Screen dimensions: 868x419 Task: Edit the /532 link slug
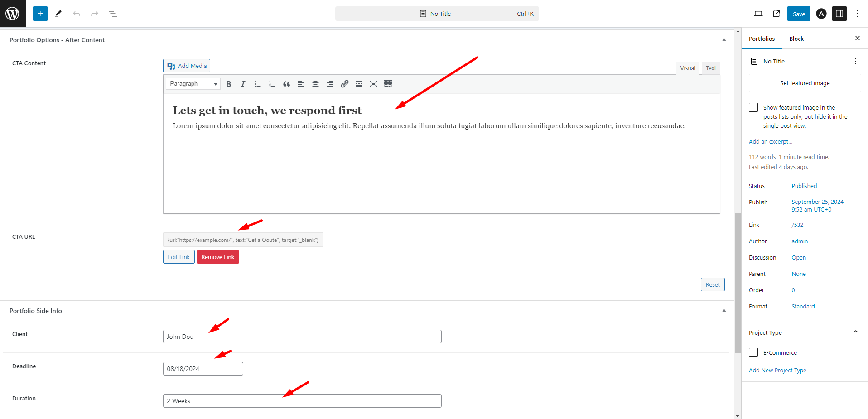(797, 225)
